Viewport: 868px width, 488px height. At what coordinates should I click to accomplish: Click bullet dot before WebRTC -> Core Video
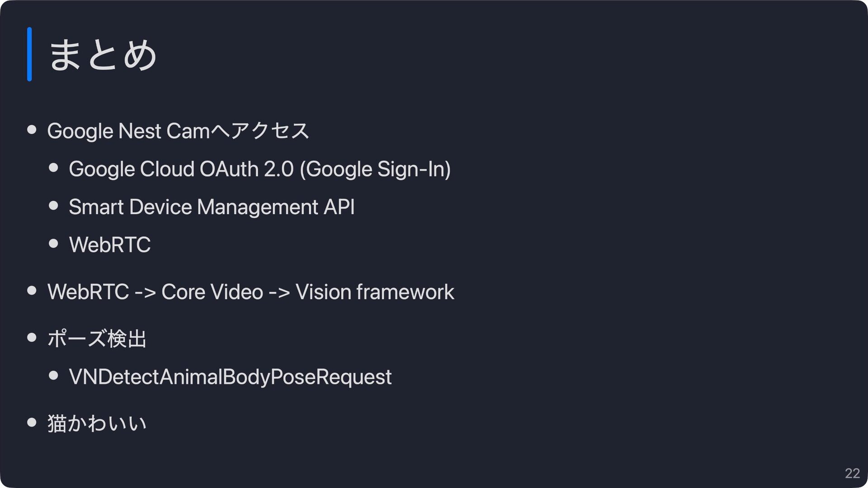[x=32, y=291]
